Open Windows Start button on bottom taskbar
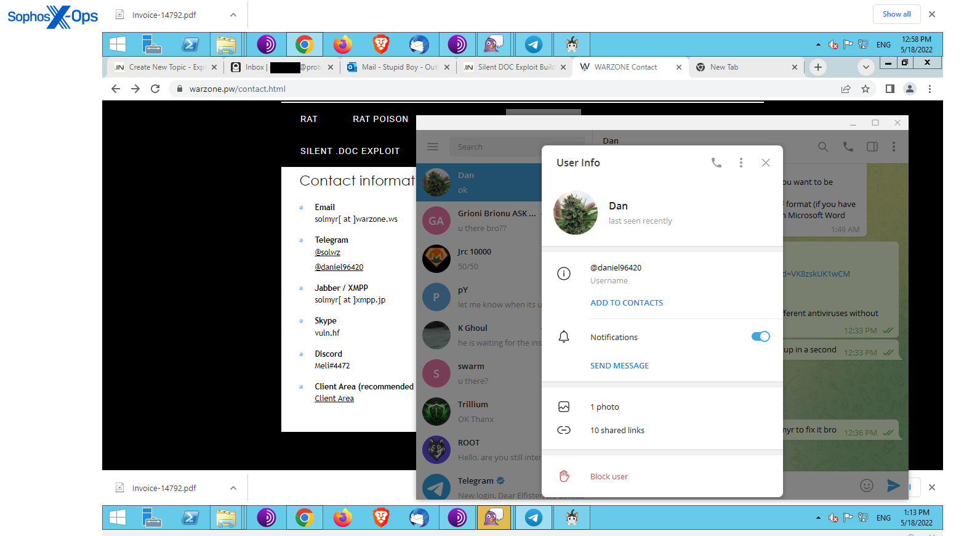 117,518
